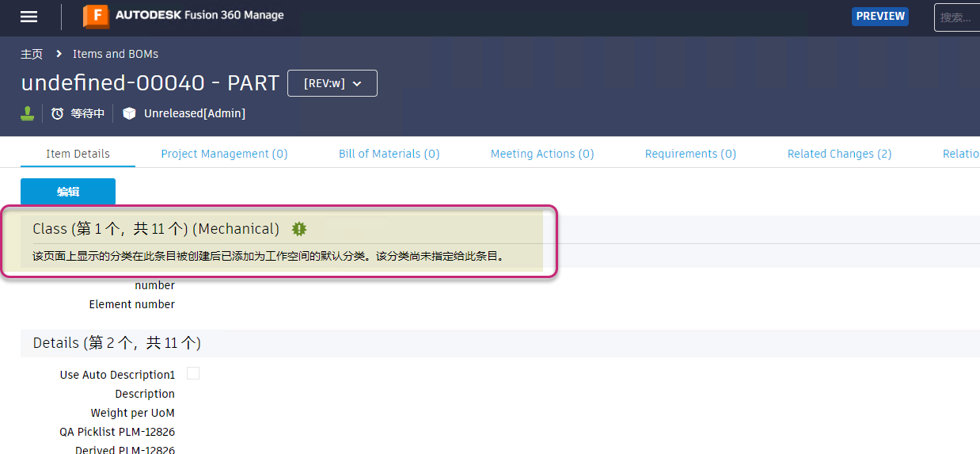Click the Unreleased[Admin] status text
Viewport: 980px width, 454px height.
195,113
